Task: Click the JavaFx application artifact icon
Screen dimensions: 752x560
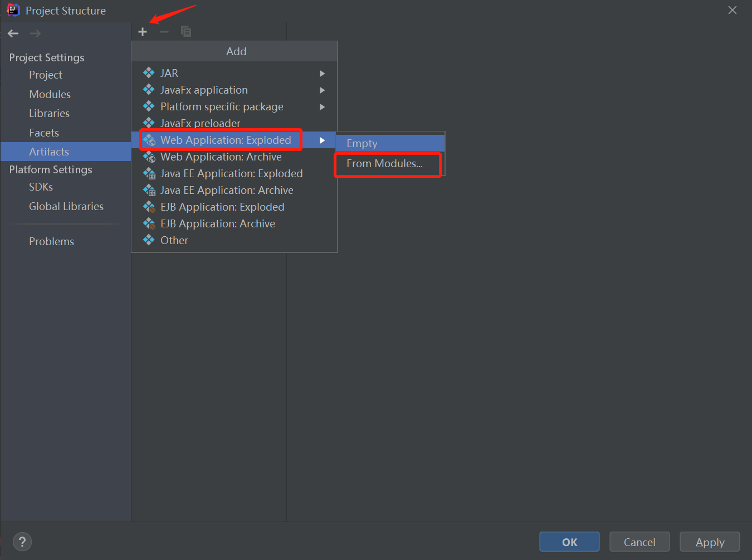Action: click(x=149, y=89)
